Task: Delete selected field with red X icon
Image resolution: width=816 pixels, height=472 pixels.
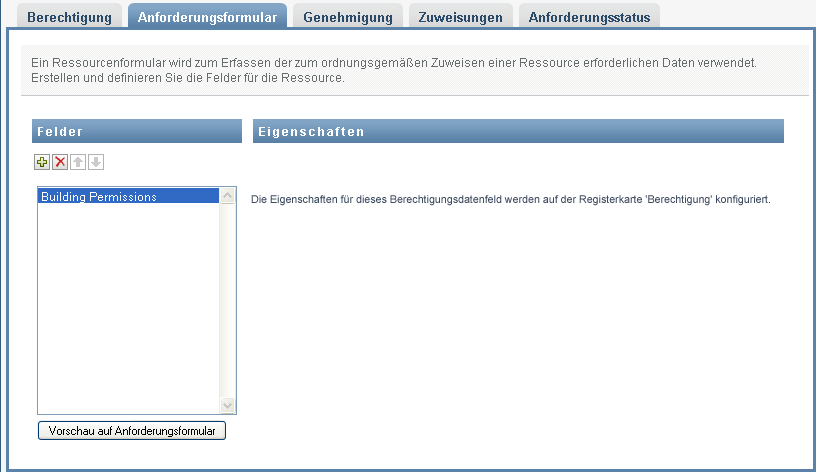Action: [x=60, y=162]
